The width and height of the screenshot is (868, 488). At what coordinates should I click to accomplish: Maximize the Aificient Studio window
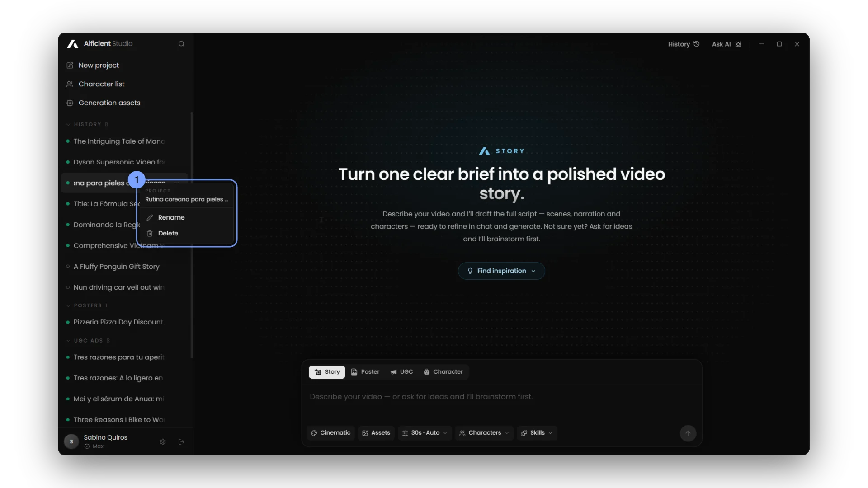[x=779, y=44]
